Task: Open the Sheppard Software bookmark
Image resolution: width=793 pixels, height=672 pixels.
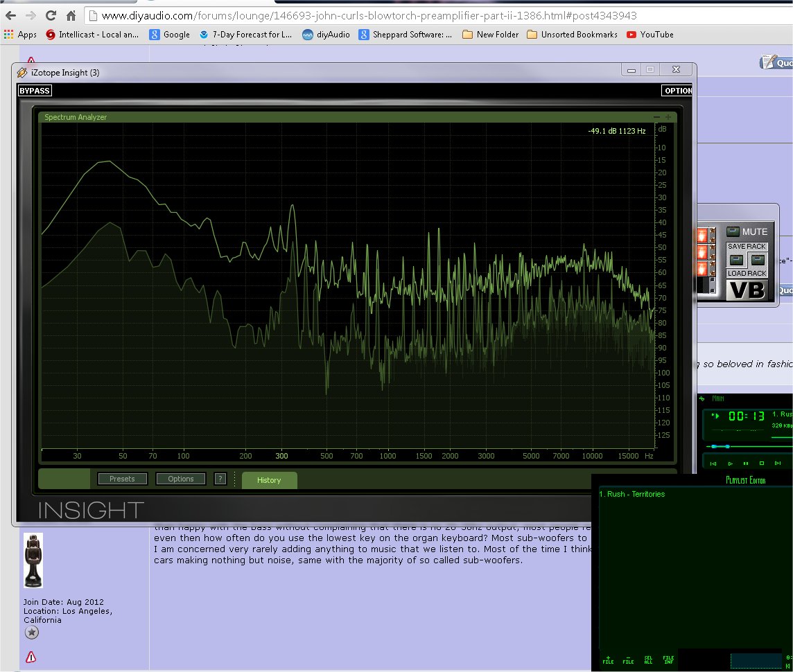Action: tap(406, 35)
